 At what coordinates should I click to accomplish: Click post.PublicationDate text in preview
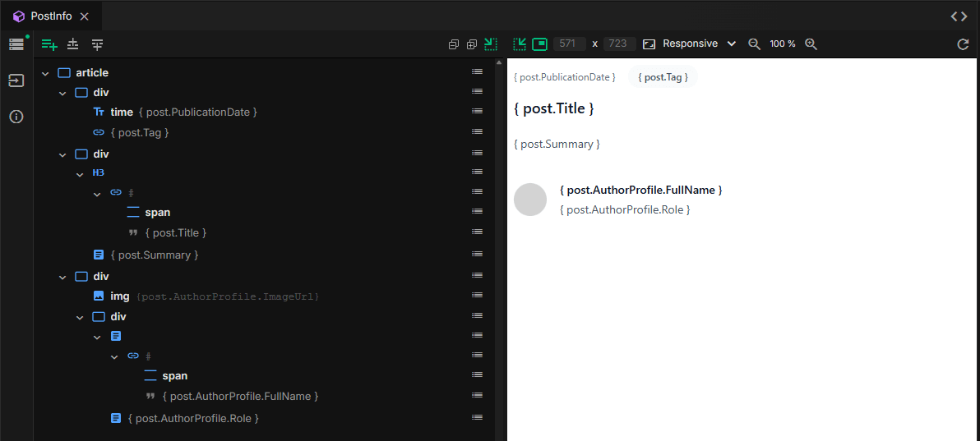coord(564,77)
